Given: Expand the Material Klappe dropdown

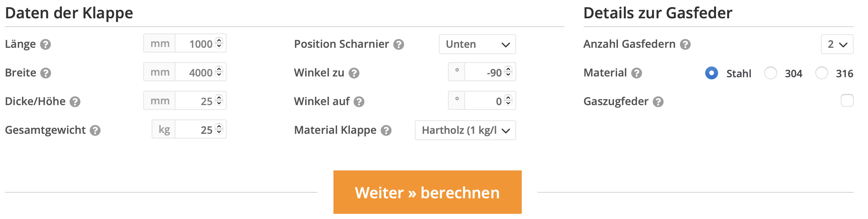Looking at the screenshot, I should [x=465, y=130].
